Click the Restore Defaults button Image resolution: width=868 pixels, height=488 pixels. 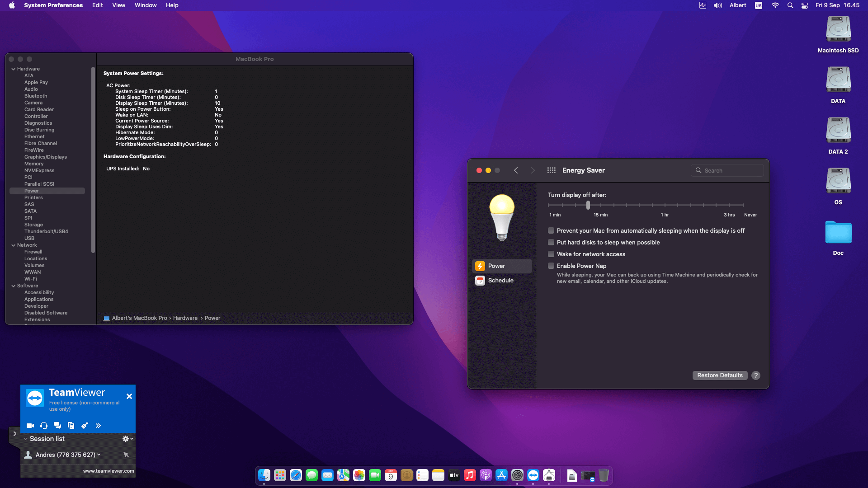pyautogui.click(x=720, y=375)
